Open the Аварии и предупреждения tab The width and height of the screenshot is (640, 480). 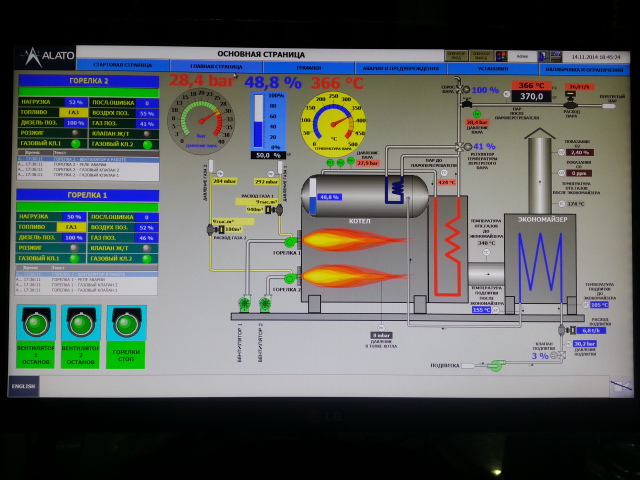coord(400,68)
